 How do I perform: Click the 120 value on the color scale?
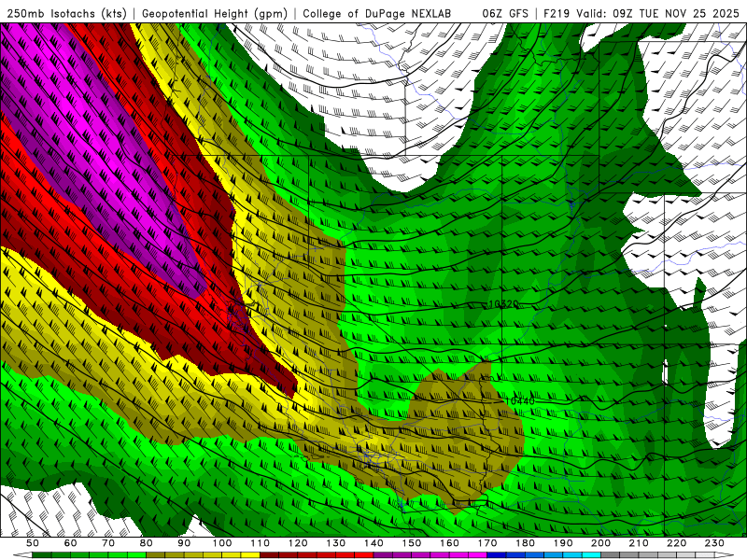(x=298, y=543)
